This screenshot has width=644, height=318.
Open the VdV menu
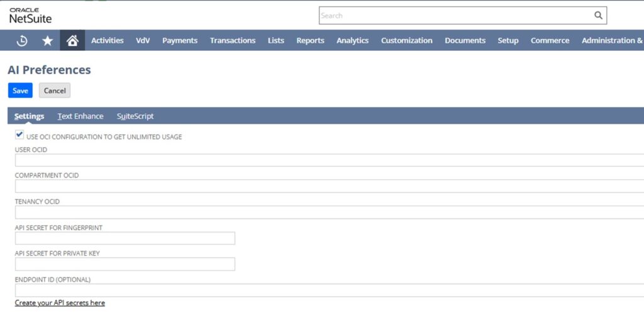(143, 40)
